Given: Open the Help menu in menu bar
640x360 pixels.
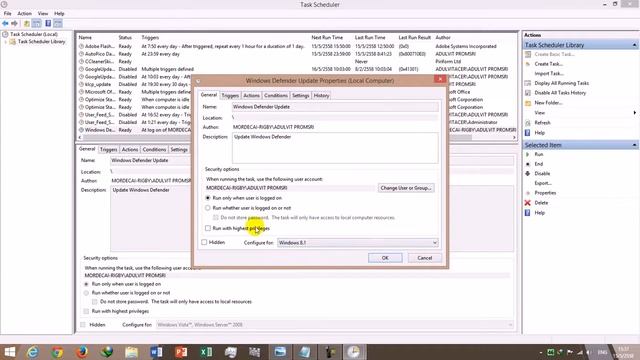Looking at the screenshot, I should click(x=59, y=13).
